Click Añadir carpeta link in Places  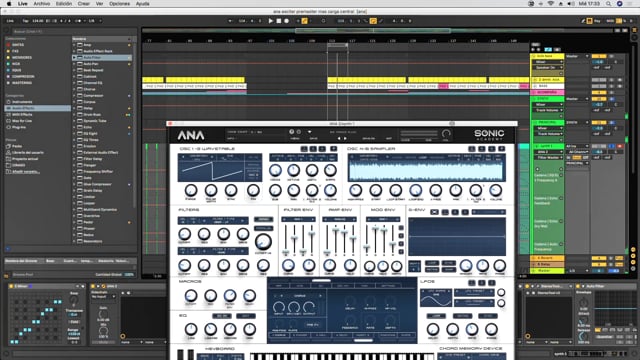pyautogui.click(x=25, y=171)
